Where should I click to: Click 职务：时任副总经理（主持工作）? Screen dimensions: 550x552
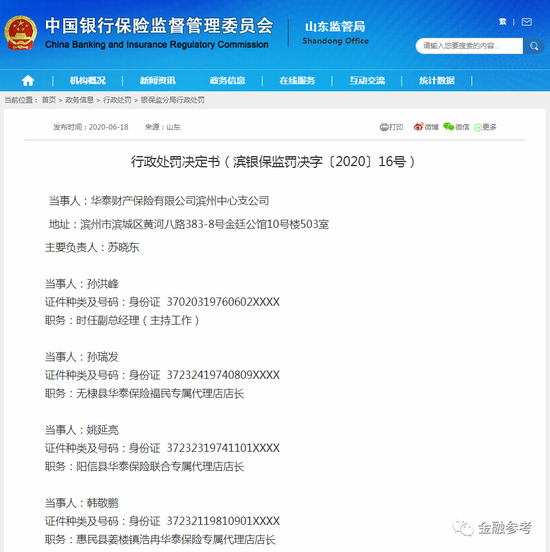click(x=122, y=320)
